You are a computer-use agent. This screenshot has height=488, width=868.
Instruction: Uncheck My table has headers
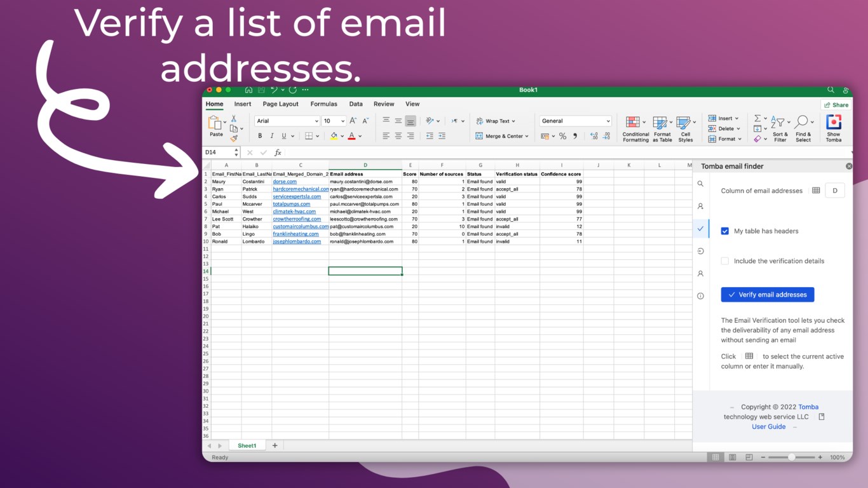tap(725, 231)
